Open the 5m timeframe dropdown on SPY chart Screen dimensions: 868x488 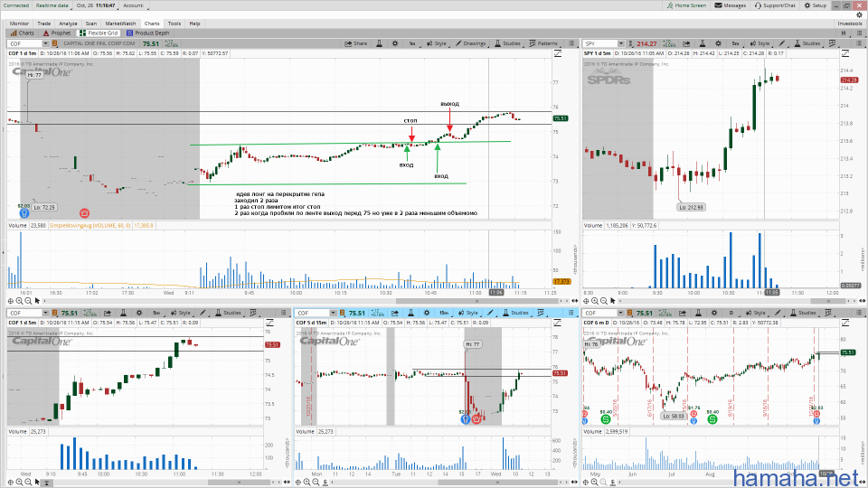[x=735, y=43]
